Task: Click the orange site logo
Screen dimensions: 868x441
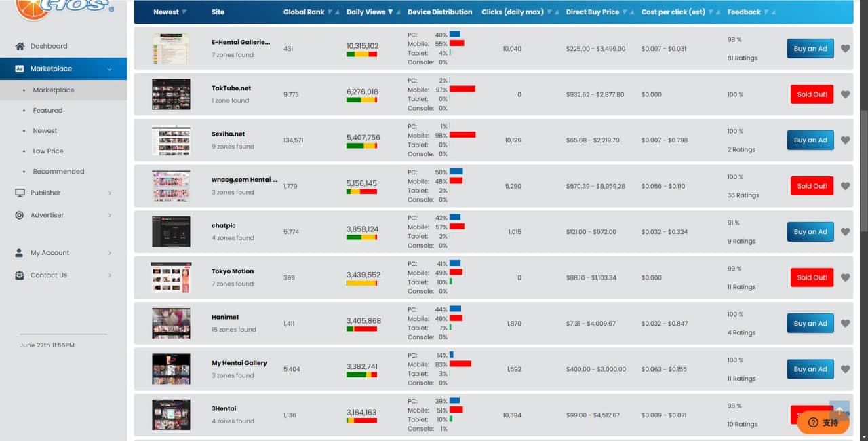Action: click(x=64, y=8)
